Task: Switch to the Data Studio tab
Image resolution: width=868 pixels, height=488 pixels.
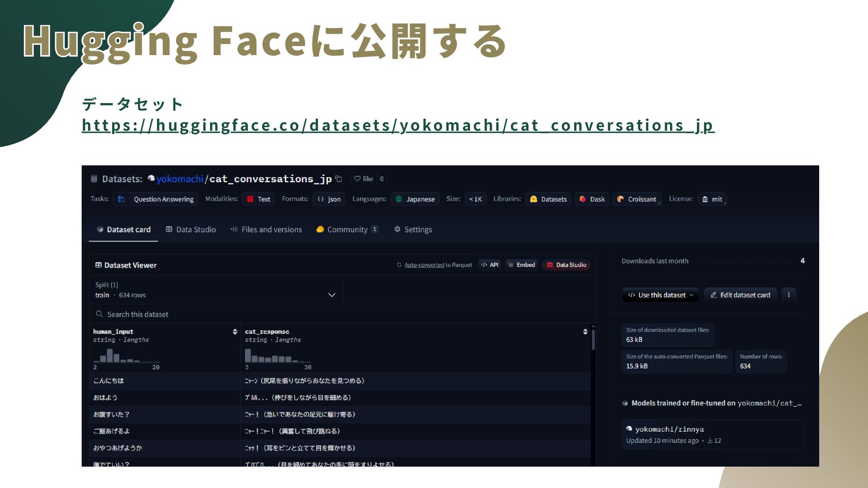Action: [x=191, y=230]
